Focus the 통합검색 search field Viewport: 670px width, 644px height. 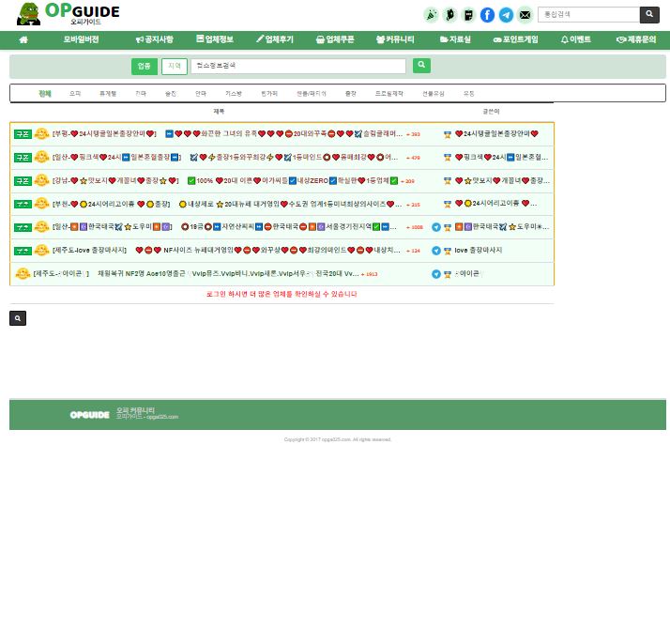tap(588, 14)
